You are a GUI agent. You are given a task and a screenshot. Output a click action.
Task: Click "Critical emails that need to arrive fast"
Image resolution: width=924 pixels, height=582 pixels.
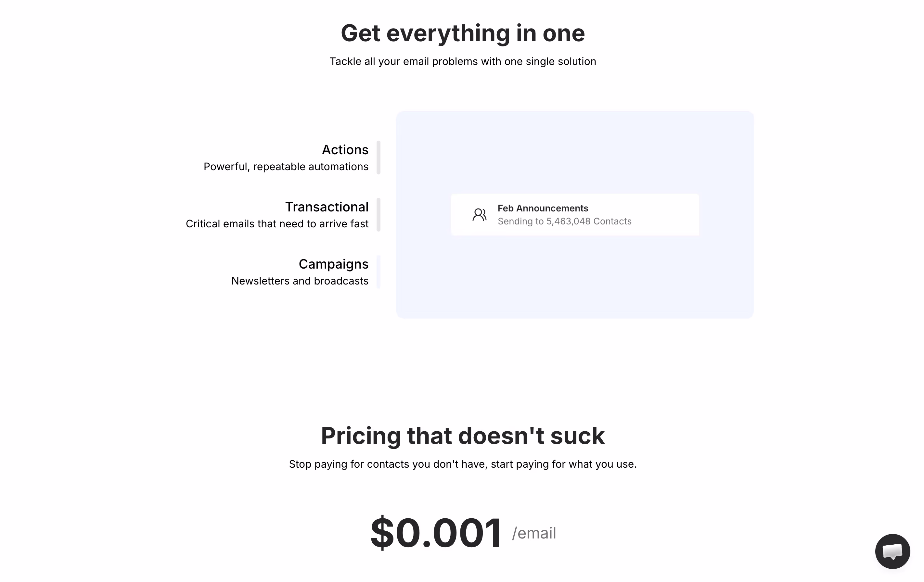coord(277,224)
